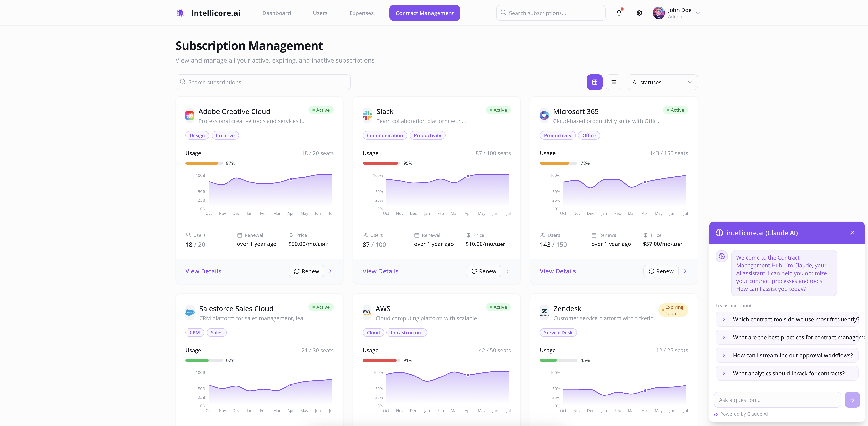Close the Claude AI chat panel
868x426 pixels.
pyautogui.click(x=852, y=233)
